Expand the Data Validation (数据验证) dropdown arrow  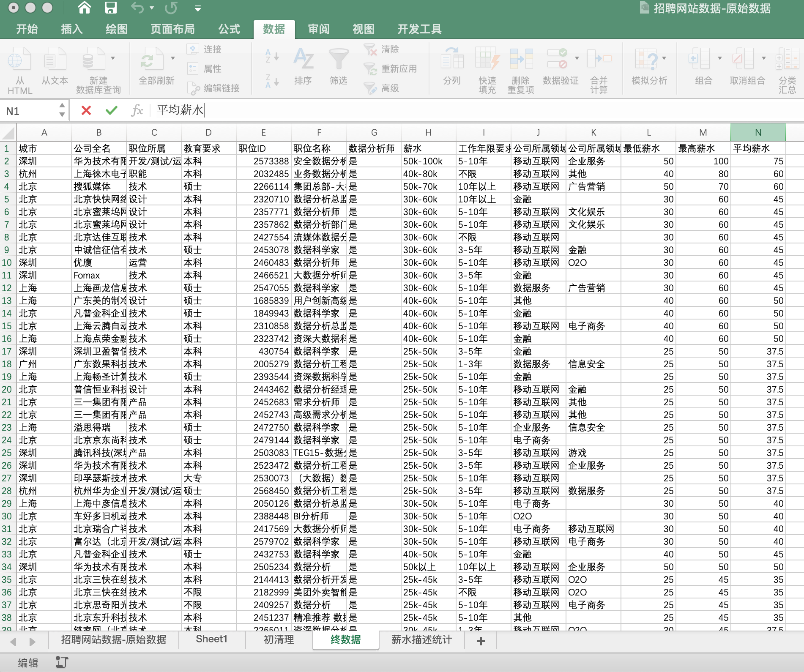[x=577, y=58]
